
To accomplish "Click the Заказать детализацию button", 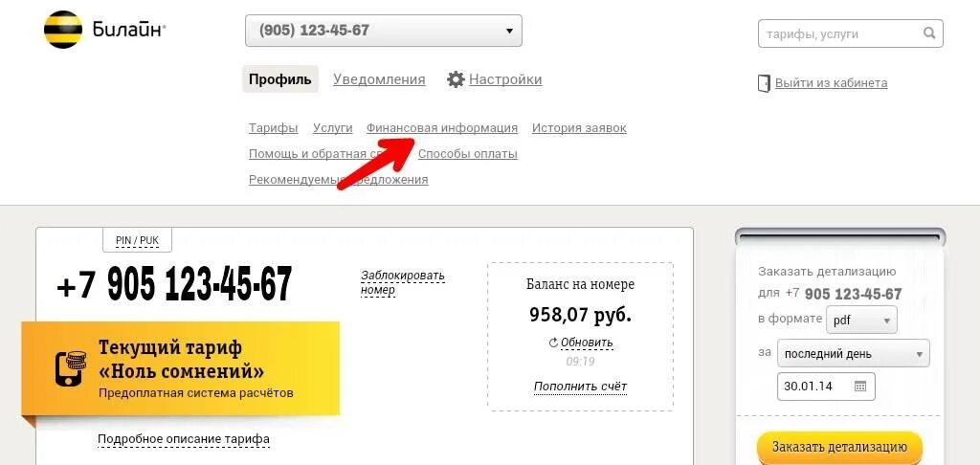I will [x=839, y=447].
